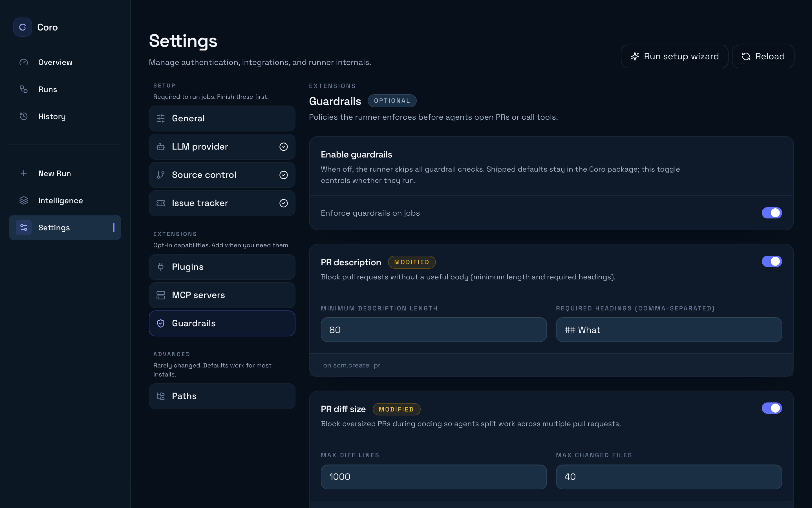
Task: Open the History page
Action: [65, 116]
